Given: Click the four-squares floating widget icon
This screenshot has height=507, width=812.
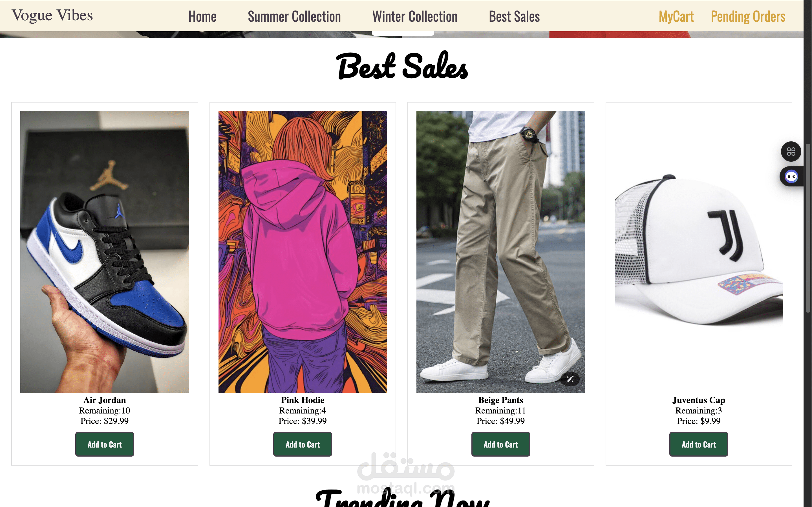Looking at the screenshot, I should 791,152.
